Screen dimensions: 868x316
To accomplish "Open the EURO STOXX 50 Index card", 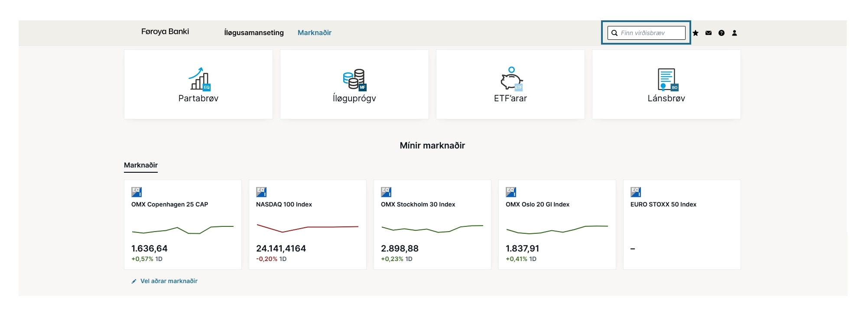I will [x=682, y=225].
